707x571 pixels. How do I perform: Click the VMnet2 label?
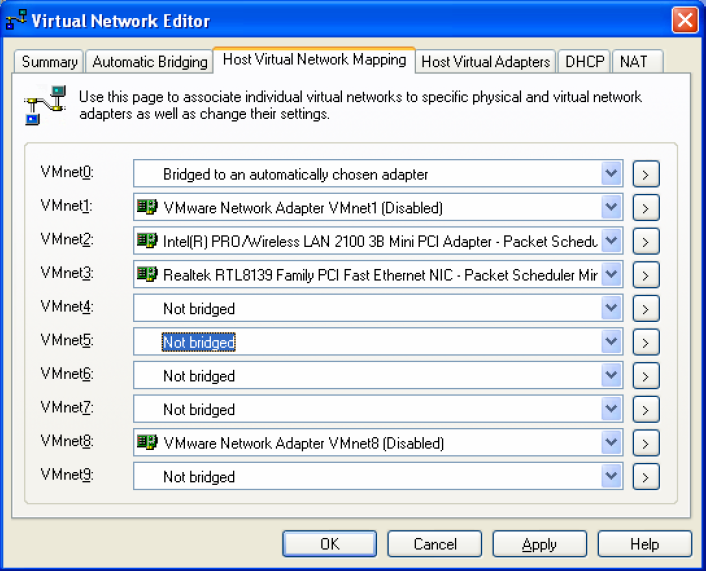tap(67, 239)
